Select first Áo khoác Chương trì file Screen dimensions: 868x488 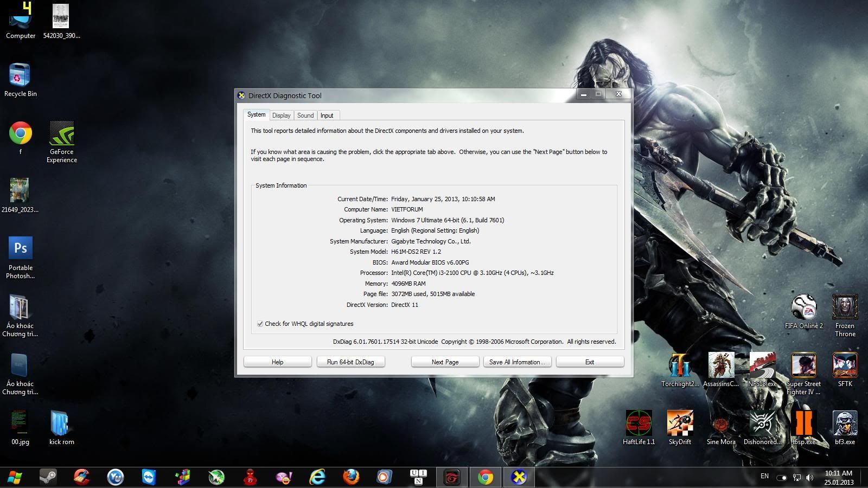(20, 316)
